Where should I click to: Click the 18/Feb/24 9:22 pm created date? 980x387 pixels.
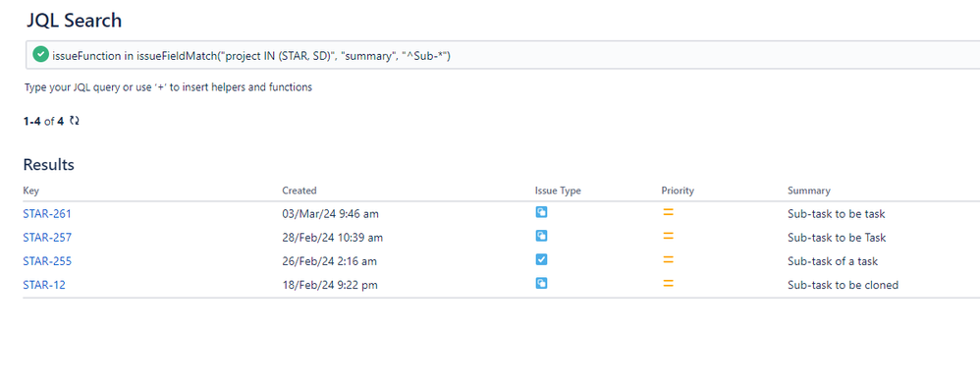pyautogui.click(x=329, y=285)
